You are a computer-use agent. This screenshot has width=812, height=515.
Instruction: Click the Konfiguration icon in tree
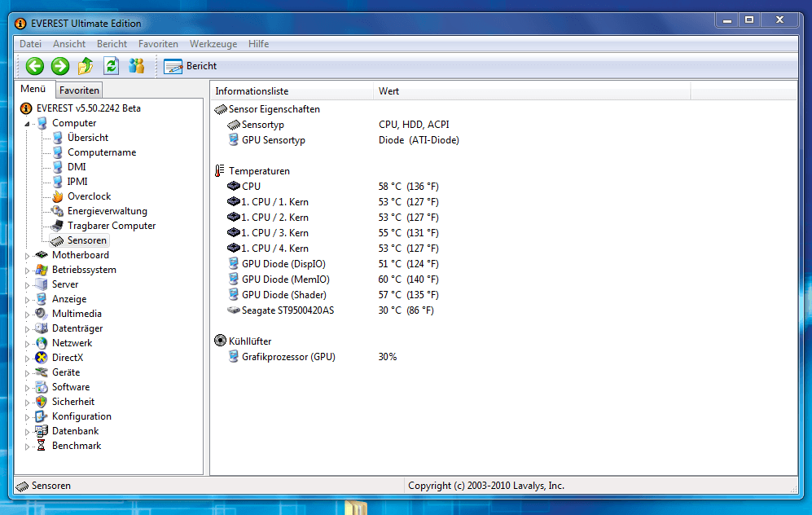point(42,416)
